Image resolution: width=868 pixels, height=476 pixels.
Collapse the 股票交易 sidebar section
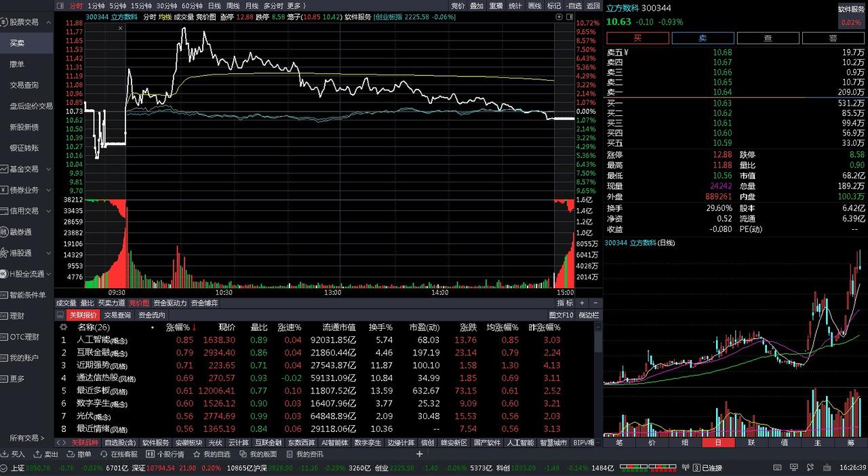pyautogui.click(x=47, y=22)
